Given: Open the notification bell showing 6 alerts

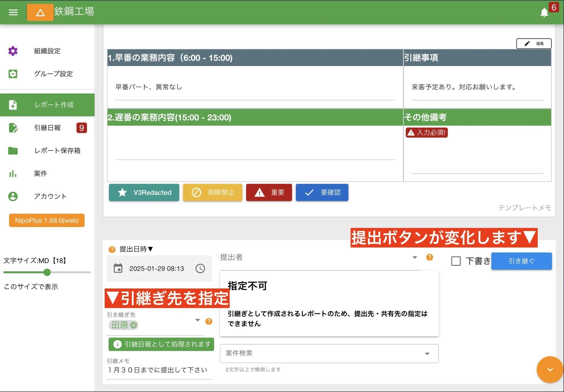Looking at the screenshot, I should (x=544, y=12).
